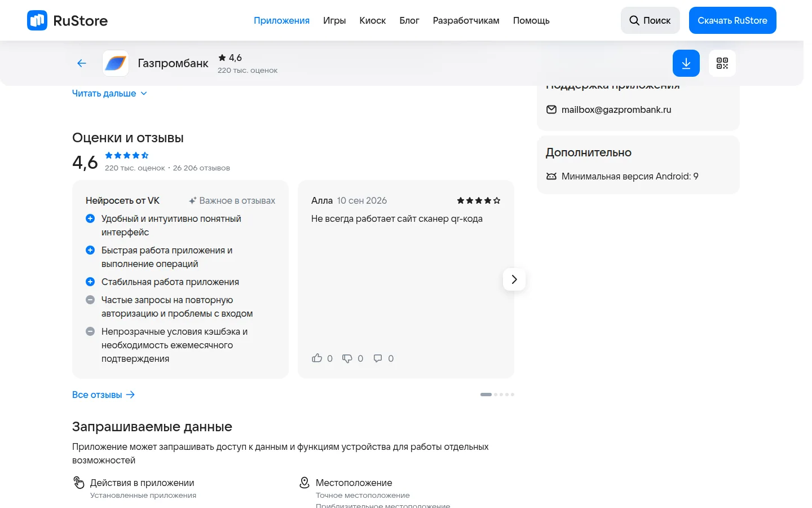Click the location pin icon for Местоположение
Screen dimensions: 812x508
click(304, 483)
